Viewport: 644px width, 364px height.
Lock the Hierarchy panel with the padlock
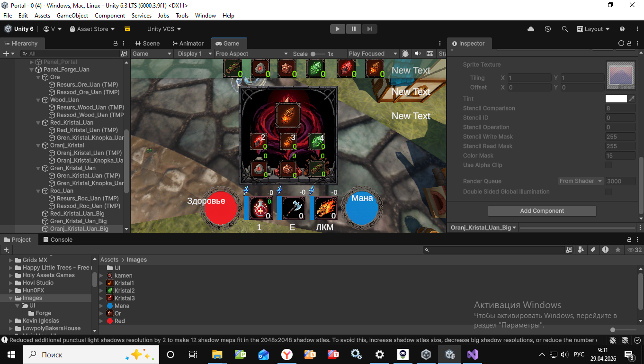point(116,43)
